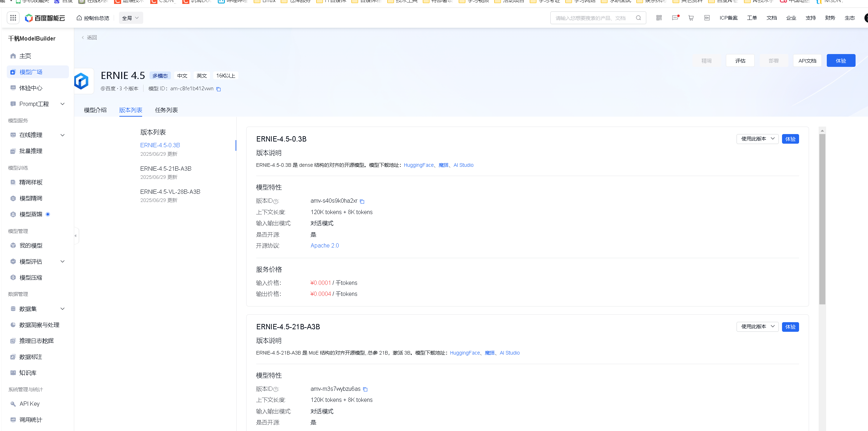Copy the model ID am-c8fe1b412vwn

pyautogui.click(x=219, y=89)
